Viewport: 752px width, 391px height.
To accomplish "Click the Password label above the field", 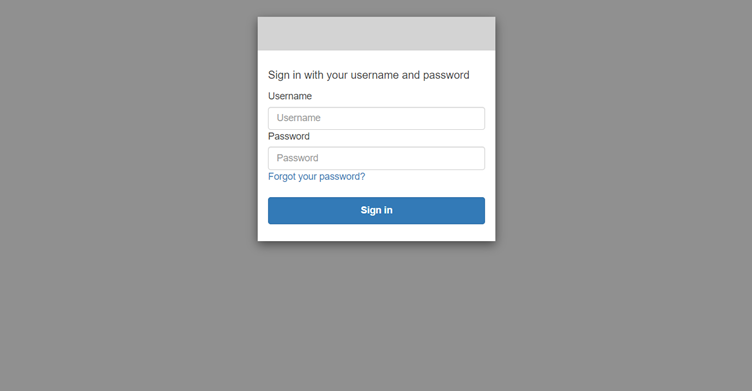I will [289, 136].
